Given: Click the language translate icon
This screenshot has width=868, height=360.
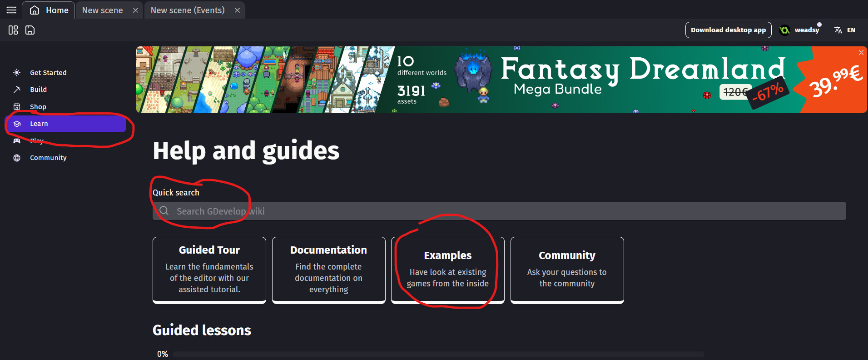Looking at the screenshot, I should 838,30.
